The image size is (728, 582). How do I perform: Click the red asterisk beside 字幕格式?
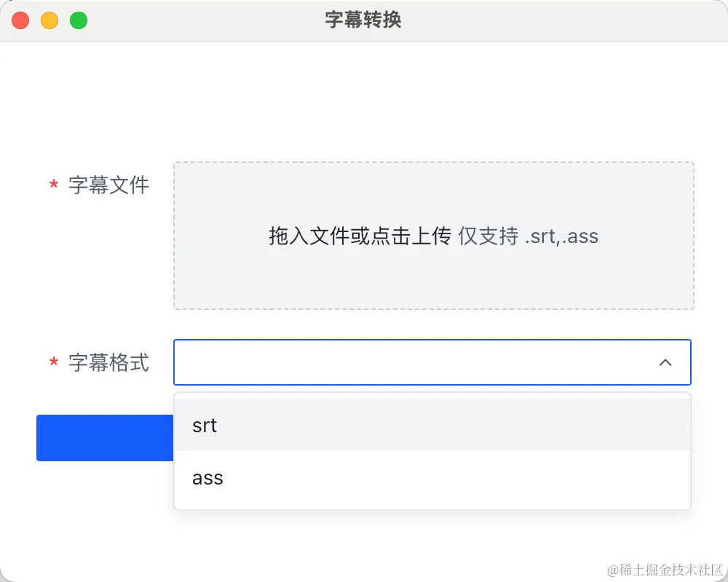pos(53,362)
